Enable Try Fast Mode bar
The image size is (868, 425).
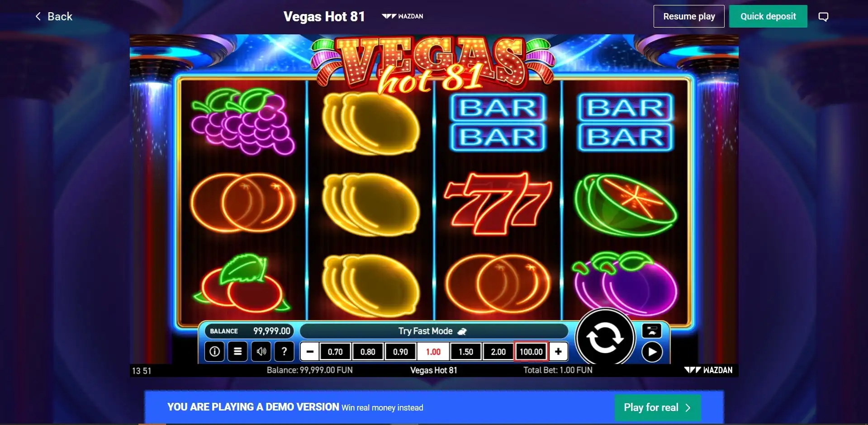pyautogui.click(x=433, y=331)
